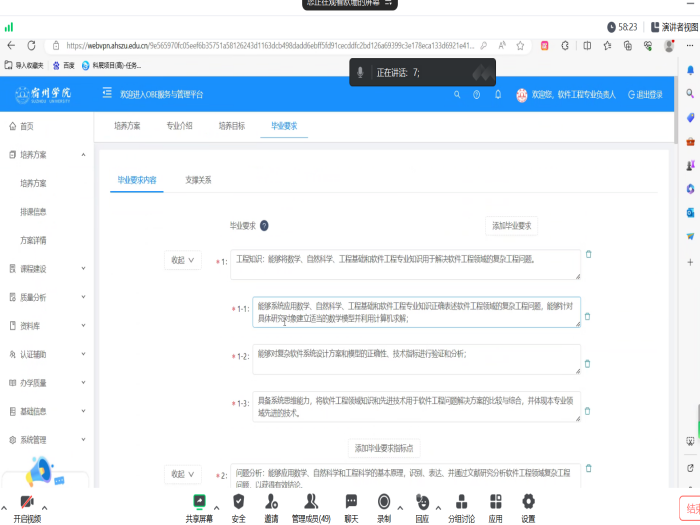Collapse requirement 1 using 收起 button
The image size is (700, 525).
(184, 260)
